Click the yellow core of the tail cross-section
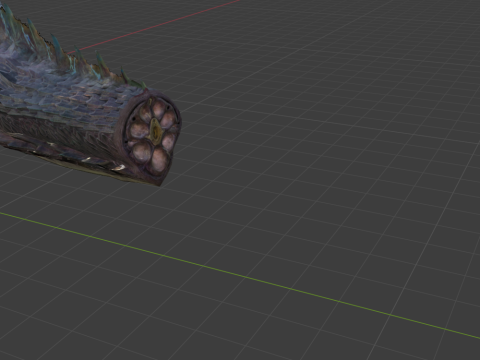Screen dimensions: 480x360 tap(155, 131)
